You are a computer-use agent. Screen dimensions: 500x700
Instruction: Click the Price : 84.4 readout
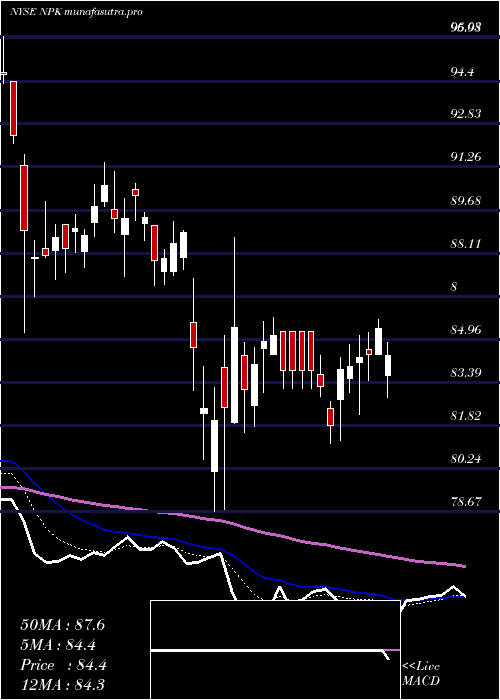63,665
